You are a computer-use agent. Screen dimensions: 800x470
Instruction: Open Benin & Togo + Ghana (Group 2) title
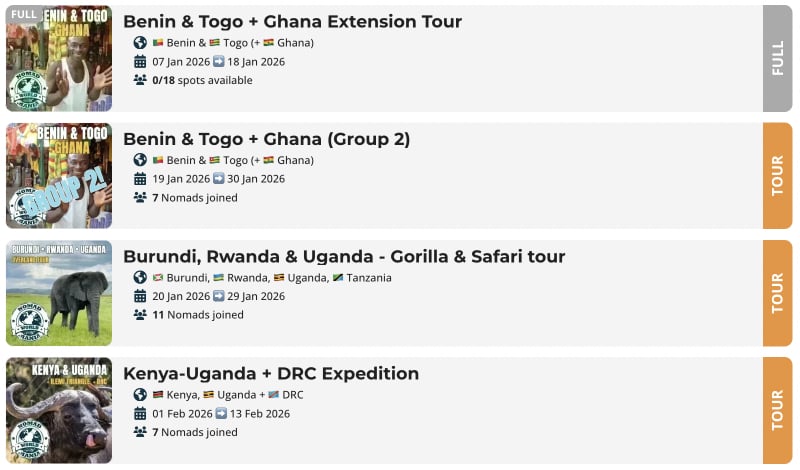[x=266, y=139]
